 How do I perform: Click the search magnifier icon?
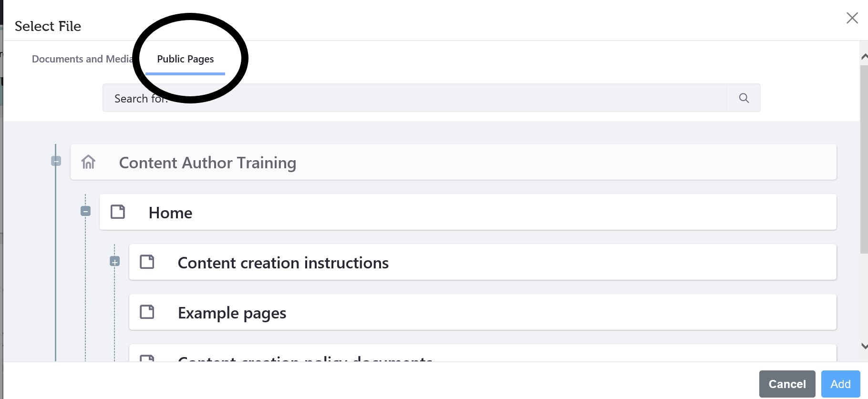(744, 98)
